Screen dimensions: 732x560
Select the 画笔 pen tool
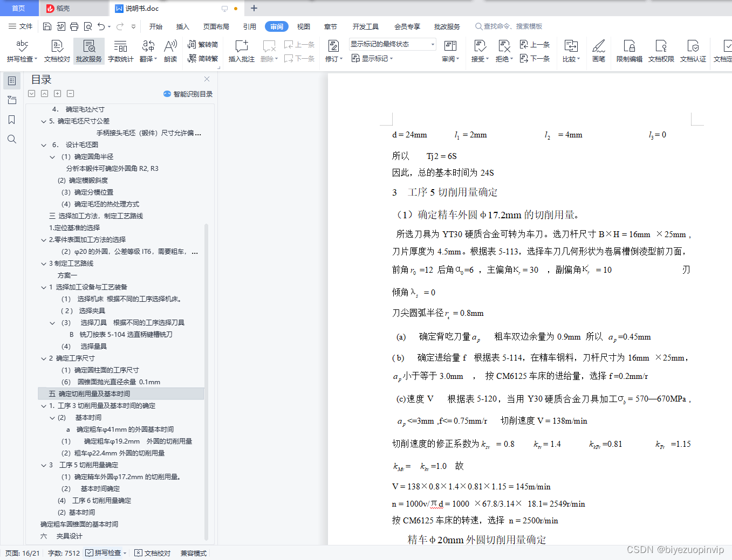pos(598,51)
